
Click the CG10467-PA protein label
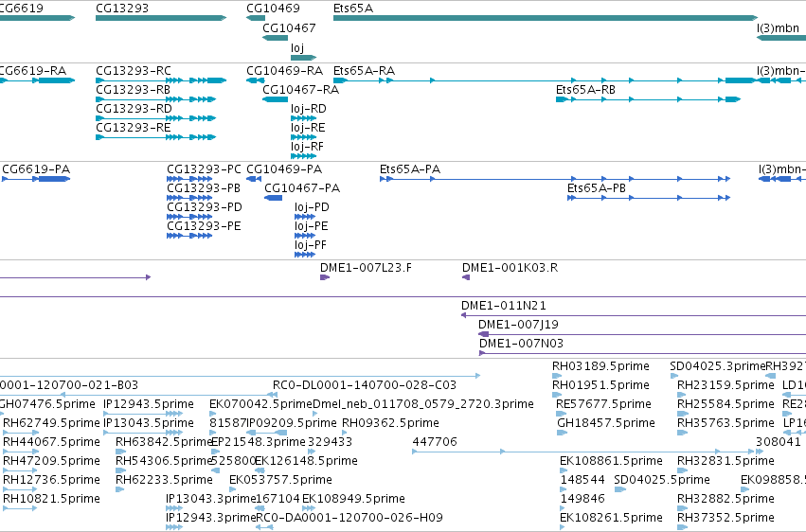pyautogui.click(x=302, y=188)
